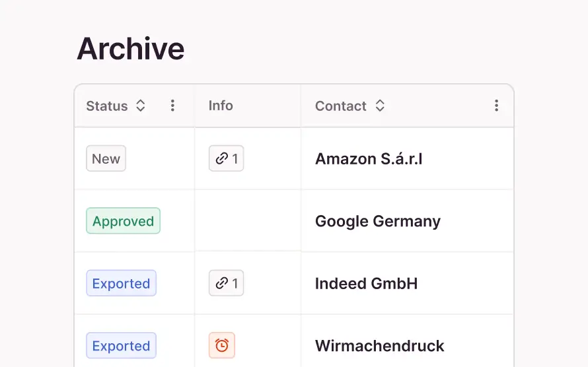Image resolution: width=588 pixels, height=367 pixels.
Task: Click the green Approved status badge
Action: coord(123,221)
